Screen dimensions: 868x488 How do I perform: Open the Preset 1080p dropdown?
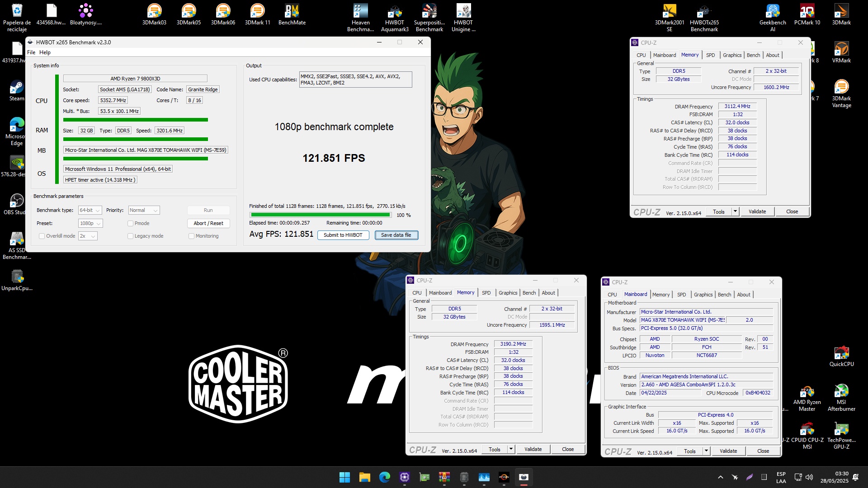tap(90, 223)
